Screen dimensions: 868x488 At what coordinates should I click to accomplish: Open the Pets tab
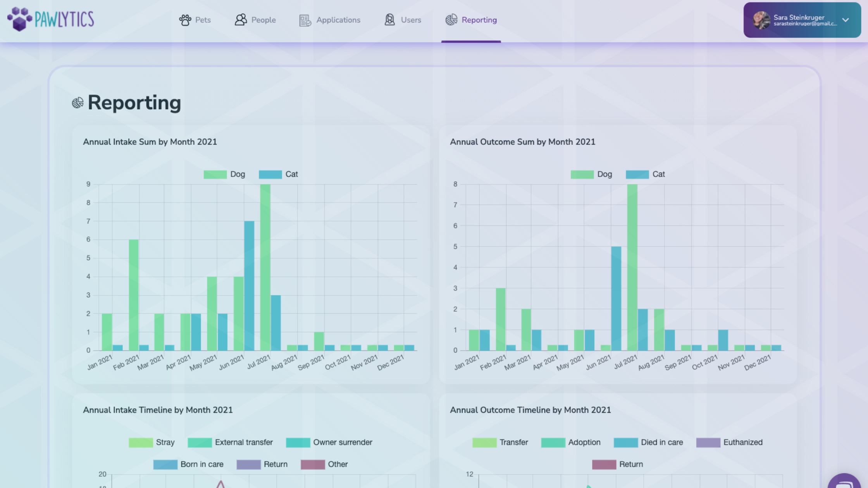pyautogui.click(x=195, y=20)
